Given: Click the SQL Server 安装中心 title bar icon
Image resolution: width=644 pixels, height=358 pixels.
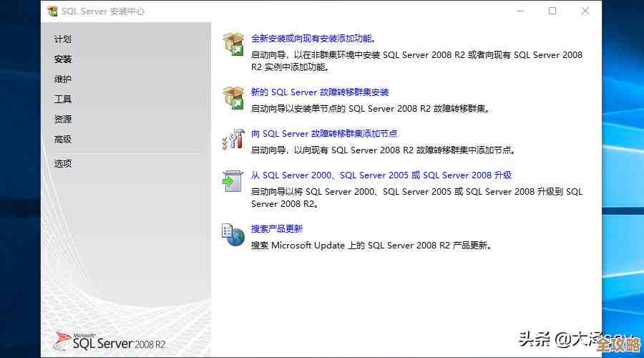Looking at the screenshot, I should point(52,11).
